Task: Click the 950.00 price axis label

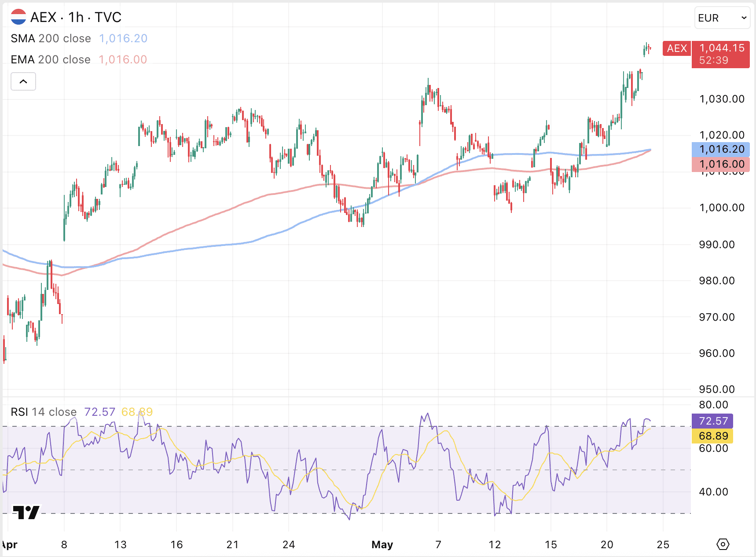Action: 717,389
